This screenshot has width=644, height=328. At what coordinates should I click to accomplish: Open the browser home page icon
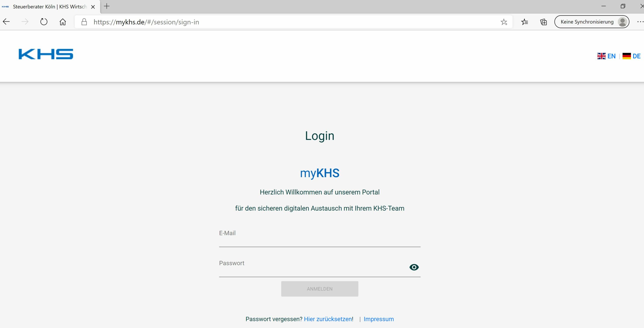coord(63,22)
